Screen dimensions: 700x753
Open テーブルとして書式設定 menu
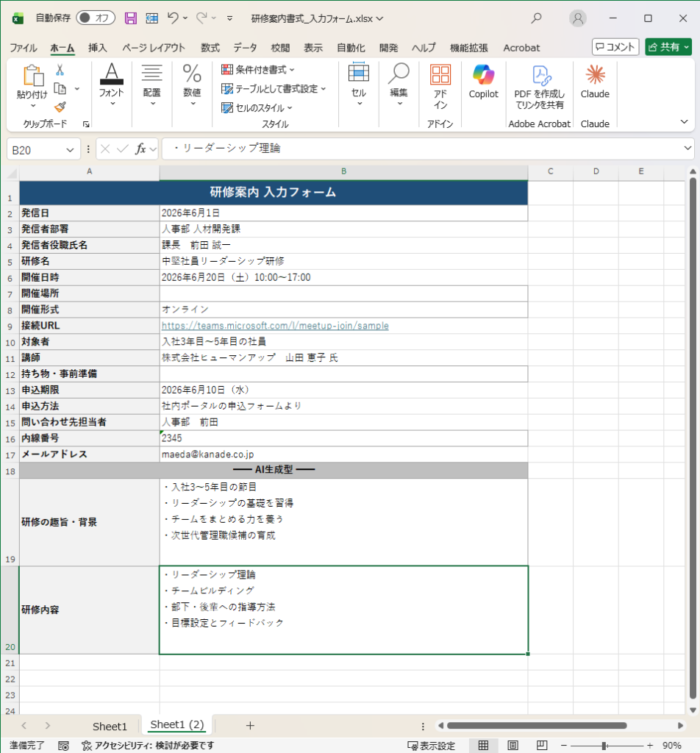pos(274,89)
